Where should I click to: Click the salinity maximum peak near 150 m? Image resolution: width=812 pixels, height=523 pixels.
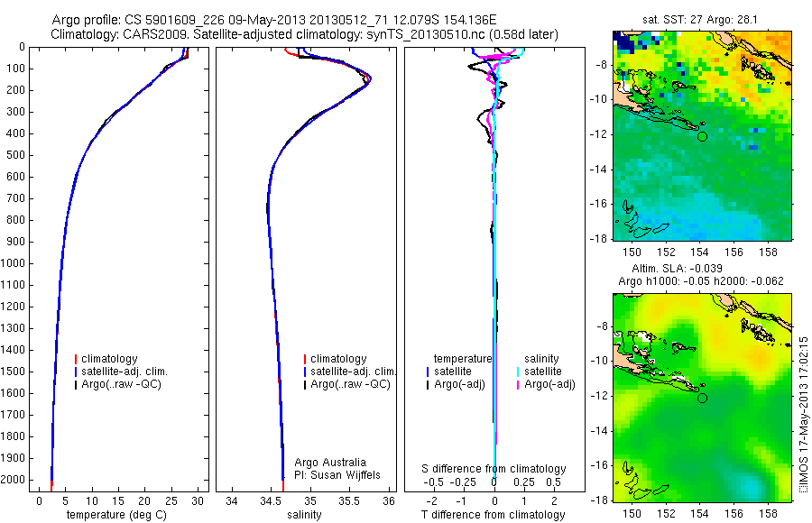[x=369, y=79]
